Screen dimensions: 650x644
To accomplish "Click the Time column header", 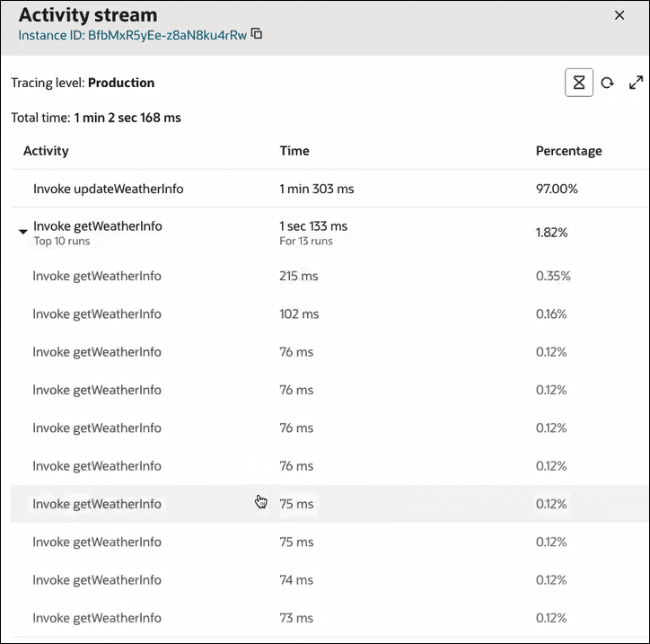I will (294, 151).
